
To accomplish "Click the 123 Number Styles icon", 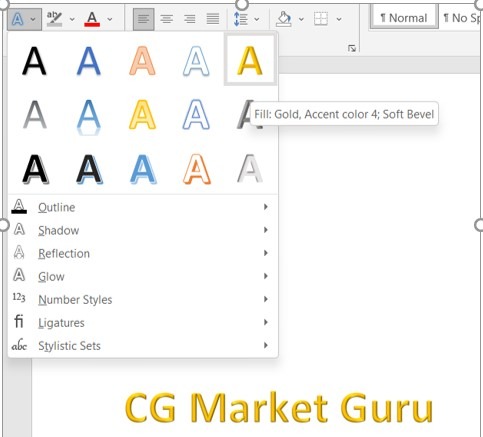I will [x=19, y=297].
